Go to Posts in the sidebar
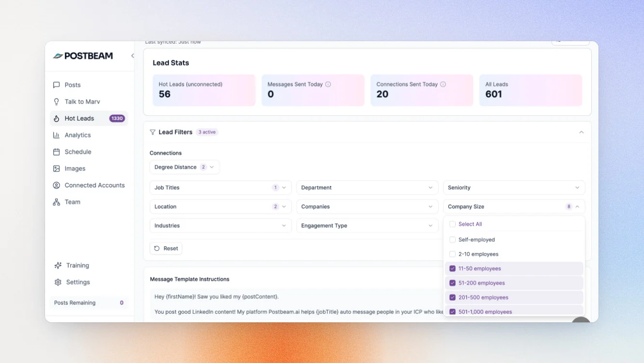644x363 pixels. [89, 85]
